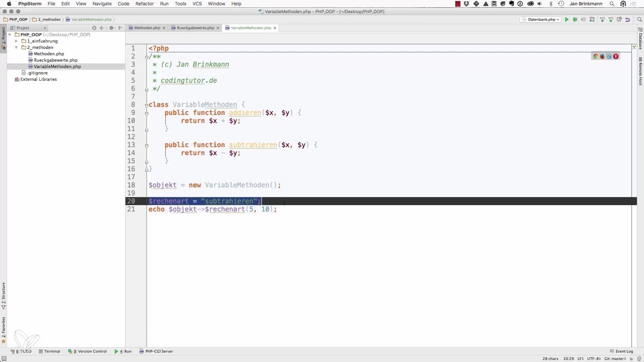644x362 pixels.
Task: Toggle file read-only lock icon
Action: click(631, 359)
